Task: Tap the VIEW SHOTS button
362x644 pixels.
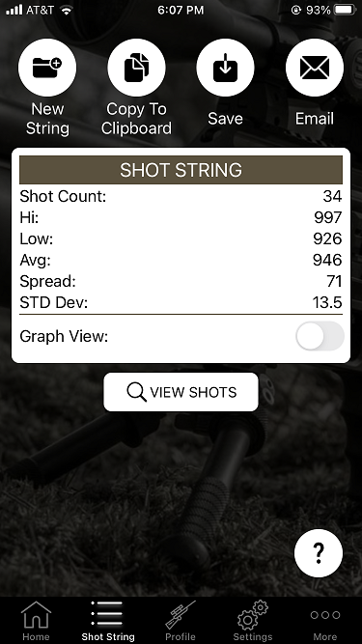Action: click(181, 392)
